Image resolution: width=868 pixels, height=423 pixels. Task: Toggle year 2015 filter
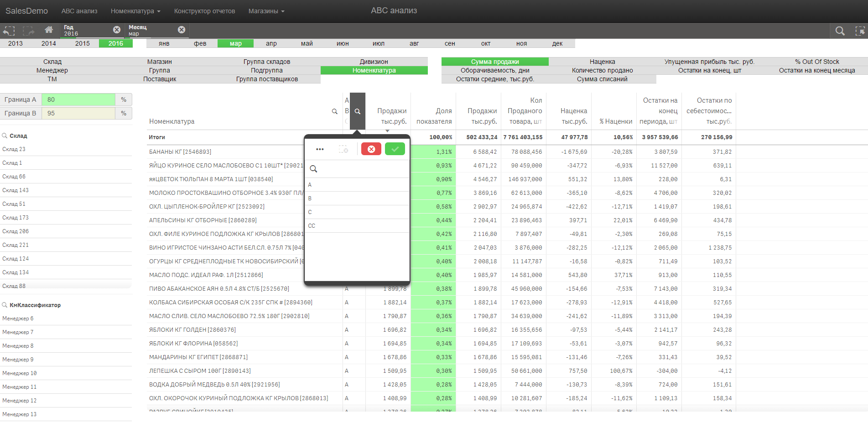tap(83, 43)
